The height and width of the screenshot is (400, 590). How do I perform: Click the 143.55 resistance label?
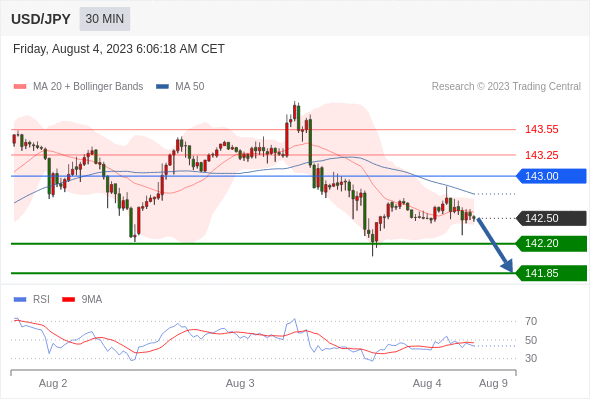541,129
